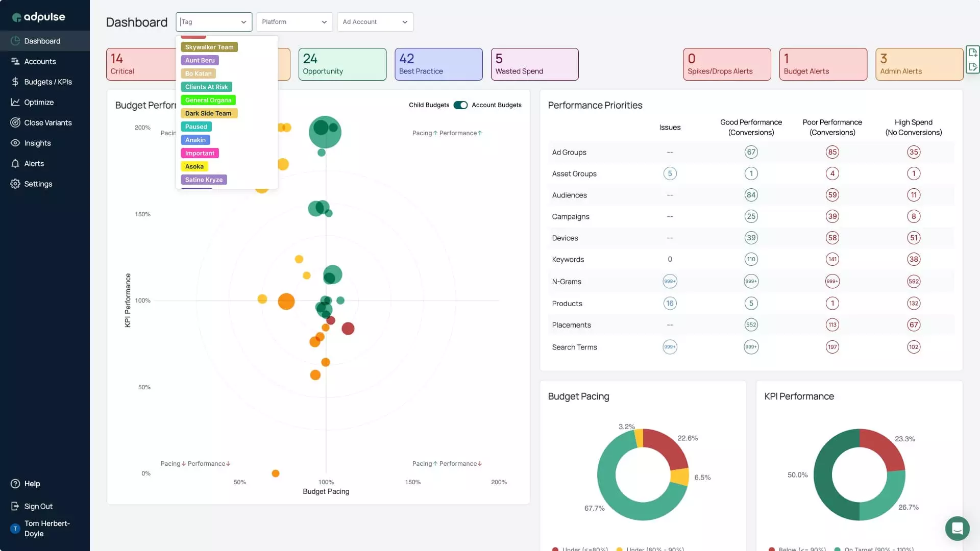
Task: Toggle Child Budgets / Account Budgets switch
Action: point(460,105)
